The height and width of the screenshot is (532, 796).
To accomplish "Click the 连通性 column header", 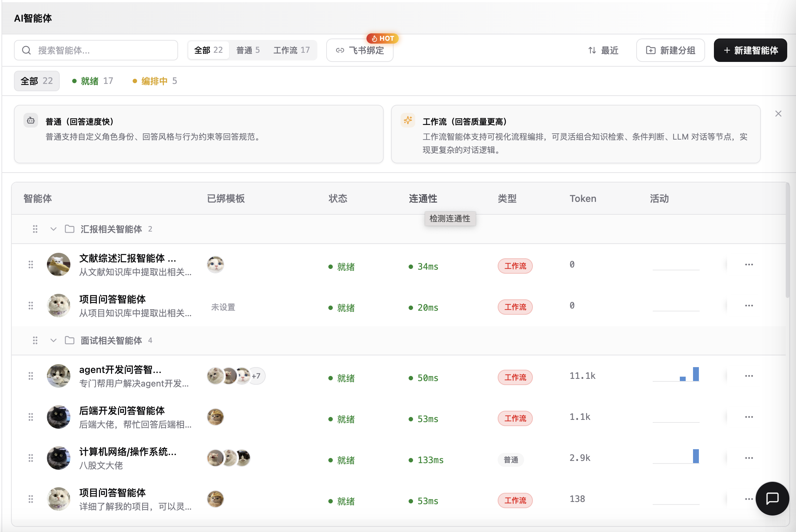I will (423, 199).
